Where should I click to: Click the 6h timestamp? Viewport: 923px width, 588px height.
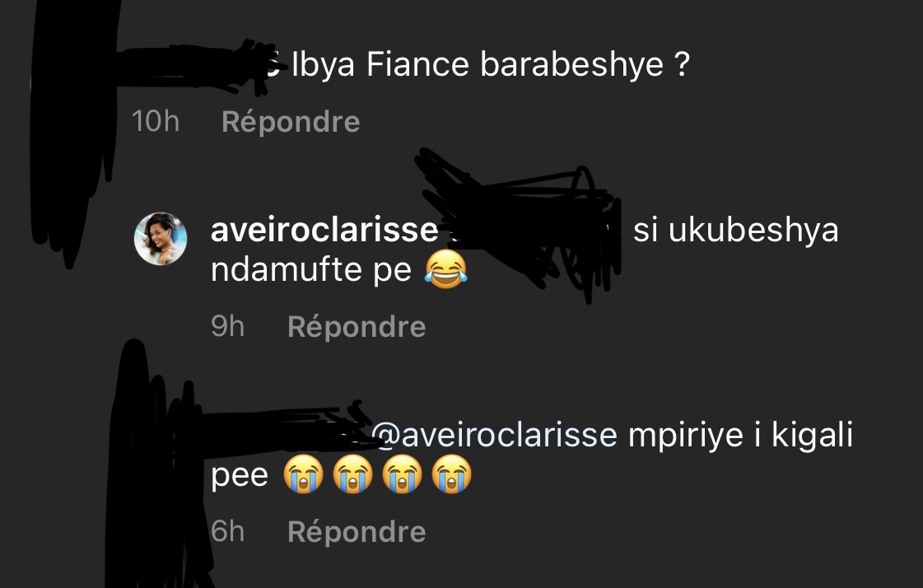[228, 531]
